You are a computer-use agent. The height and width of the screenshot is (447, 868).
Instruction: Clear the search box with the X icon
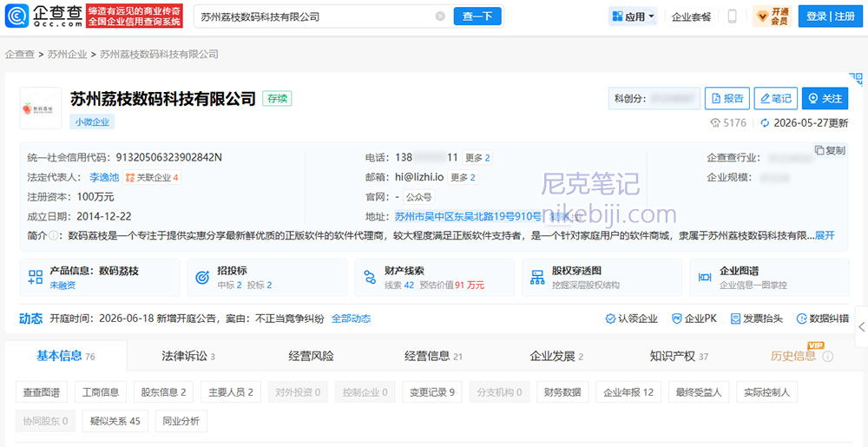coord(440,16)
